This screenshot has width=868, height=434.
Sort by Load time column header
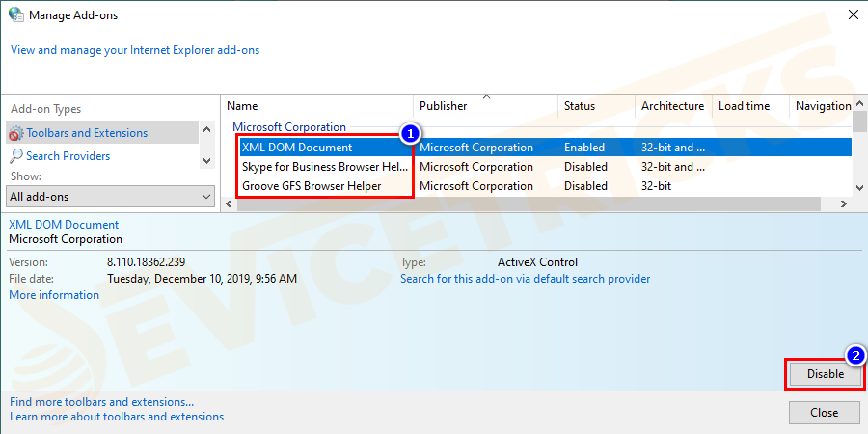[x=750, y=106]
